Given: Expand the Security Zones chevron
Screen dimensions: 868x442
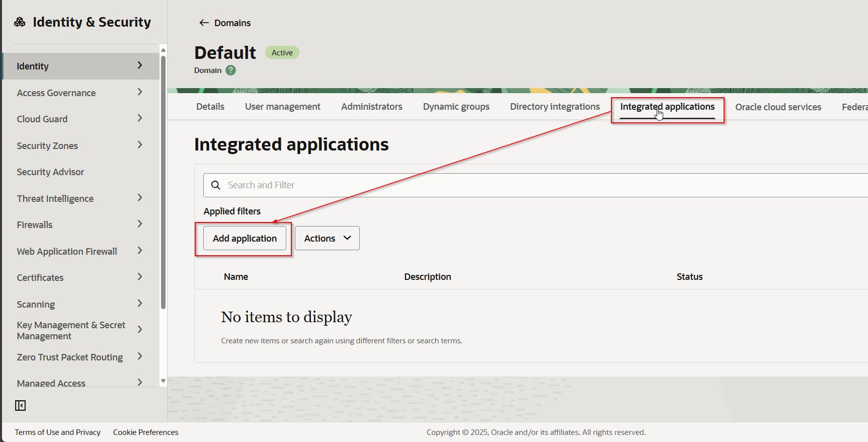Looking at the screenshot, I should [x=140, y=145].
